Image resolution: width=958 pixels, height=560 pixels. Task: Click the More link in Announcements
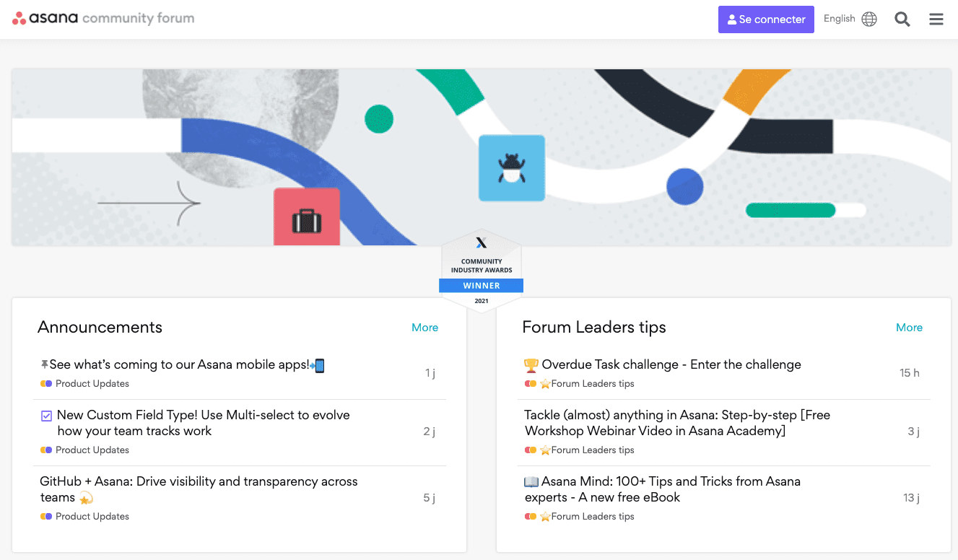(424, 328)
